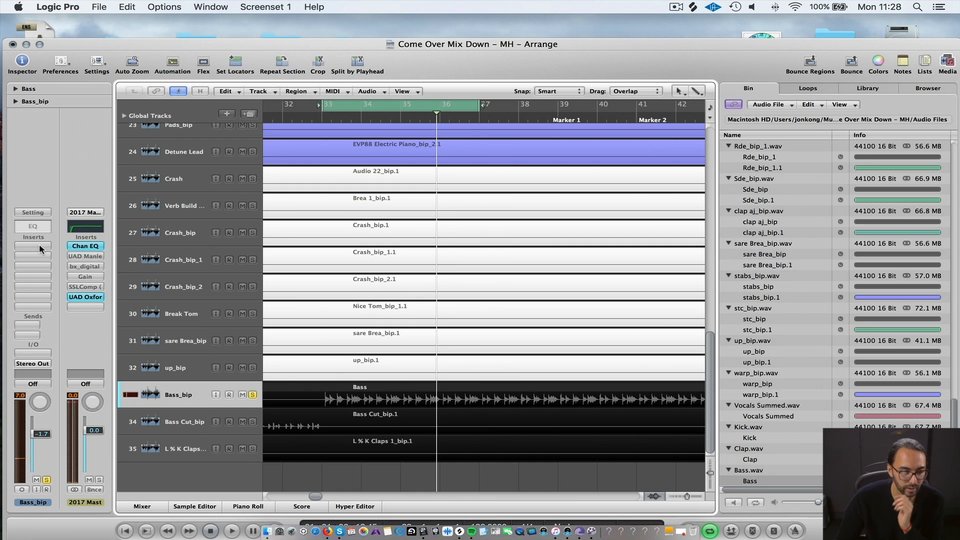Select the pointer tool menu
This screenshot has height=540, width=960.
679,91
